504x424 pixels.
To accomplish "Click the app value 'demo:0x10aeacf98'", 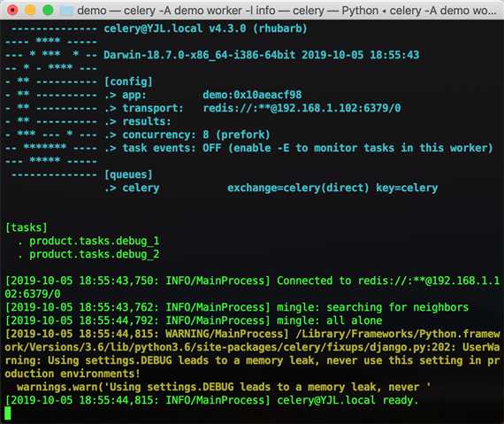I will [252, 95].
